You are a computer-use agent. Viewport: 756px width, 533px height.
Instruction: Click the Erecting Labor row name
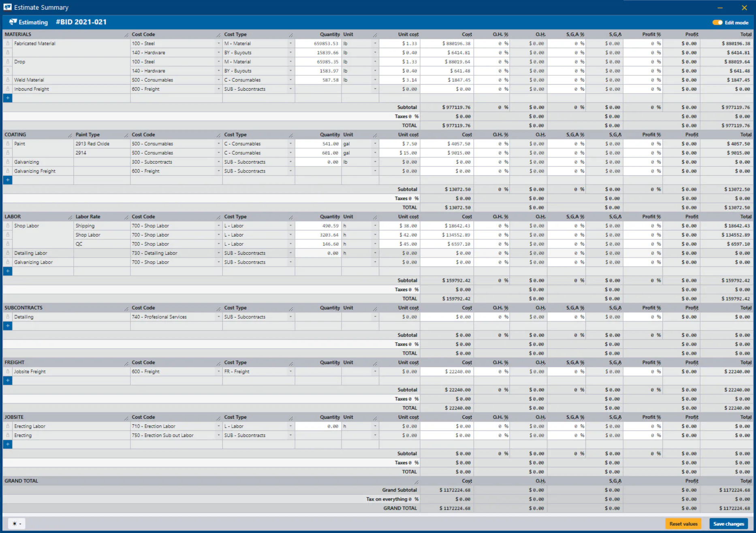(x=30, y=426)
